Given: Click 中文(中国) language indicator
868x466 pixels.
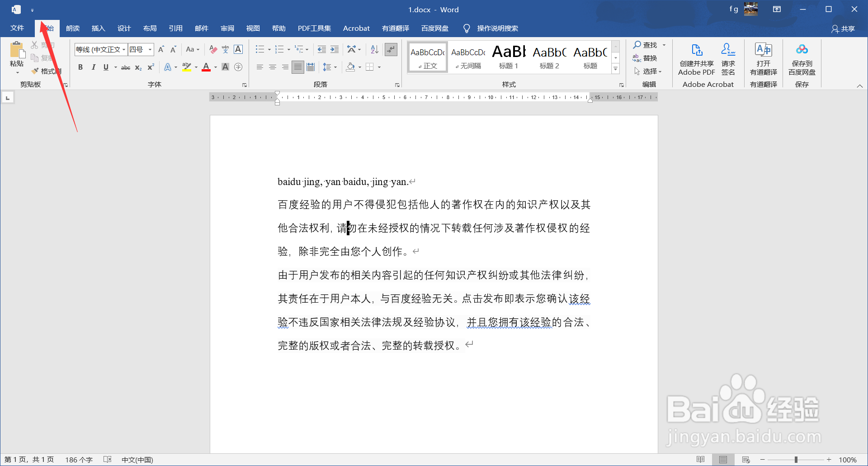Looking at the screenshot, I should [x=137, y=460].
